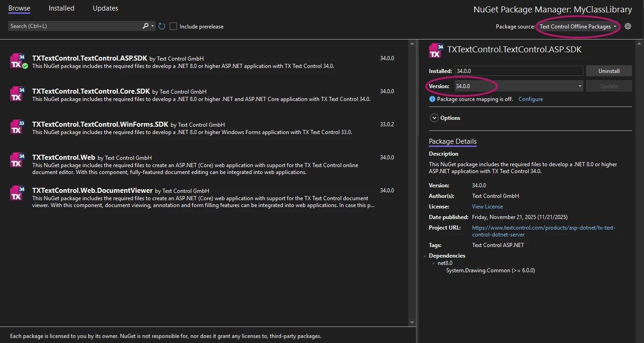Click the package source mapping info icon
Viewport: 644px width, 343px height.
click(432, 99)
